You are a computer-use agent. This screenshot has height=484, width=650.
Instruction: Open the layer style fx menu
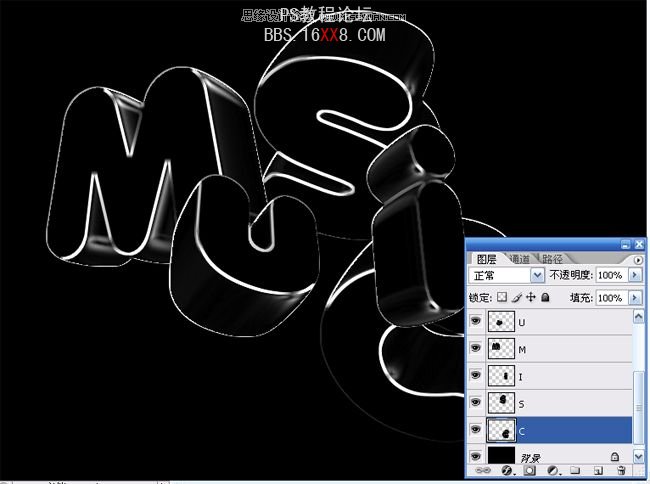click(x=508, y=469)
